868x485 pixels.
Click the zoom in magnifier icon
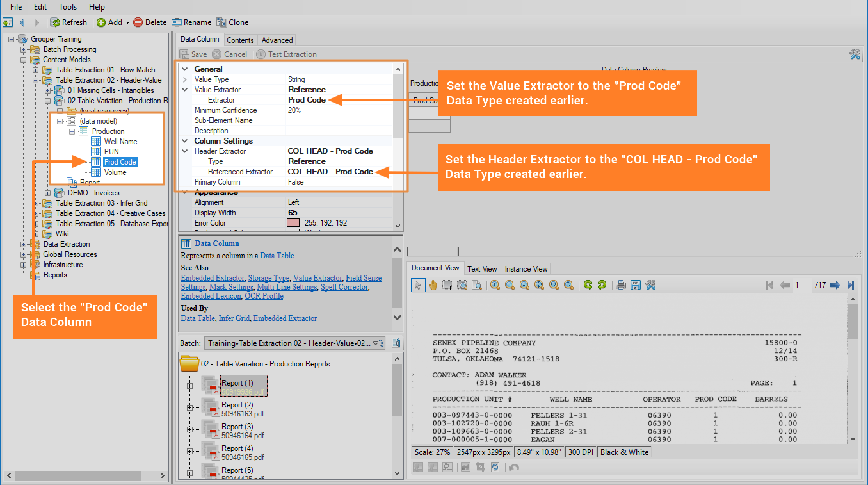pyautogui.click(x=495, y=285)
